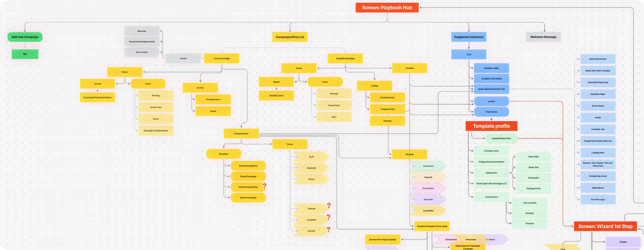Select the yellow Campaigns/Play List node
Viewport: 644px width, 250px height.
[291, 37]
